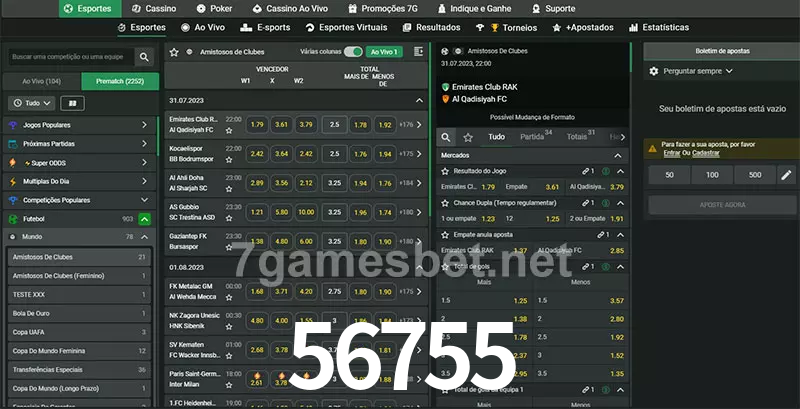Click the Cadastrar link in bet slip
The height and width of the screenshot is (409, 800).
(706, 153)
